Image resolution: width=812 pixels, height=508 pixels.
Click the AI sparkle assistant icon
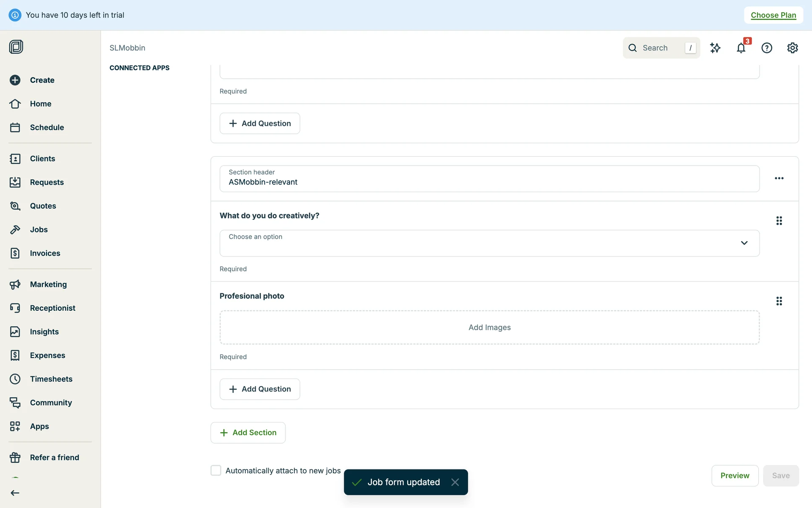pos(715,48)
